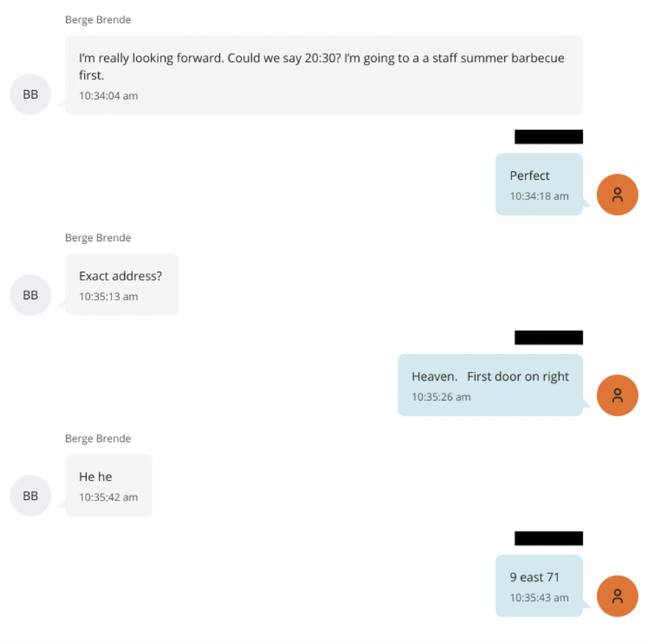Click the Berge Brende name above the barbecue message

[x=98, y=20]
